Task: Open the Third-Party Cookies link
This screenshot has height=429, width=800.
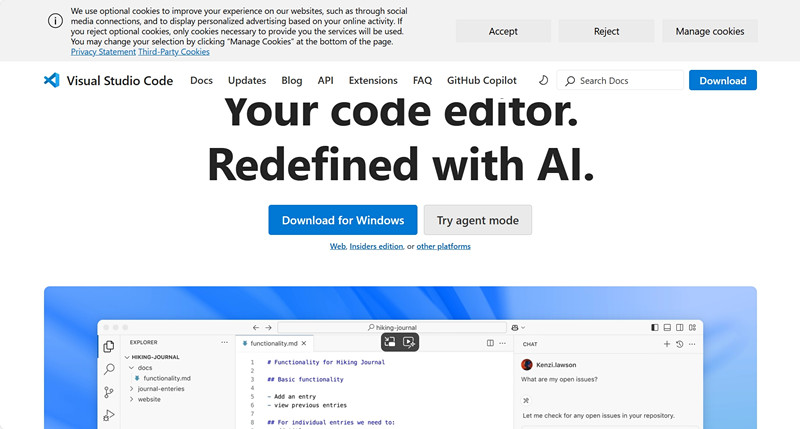Action: pyautogui.click(x=173, y=52)
